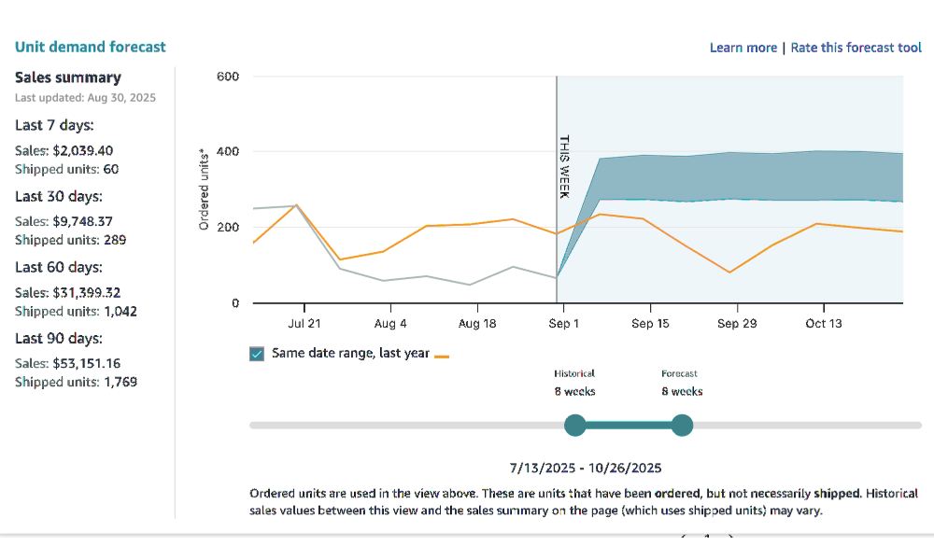This screenshot has height=560, width=934.
Task: Click the Unit demand forecast heading
Action: pyautogui.click(x=90, y=47)
